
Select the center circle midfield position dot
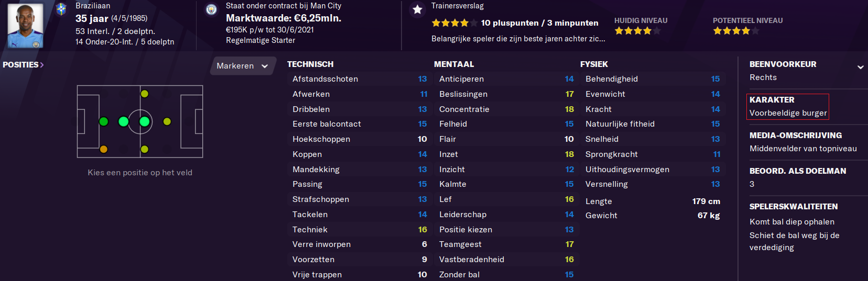click(x=145, y=122)
